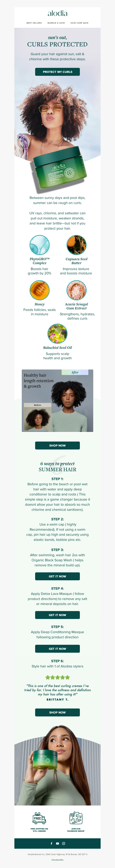Click the before and after hair photo
This screenshot has height=868, width=115.
point(57,401)
